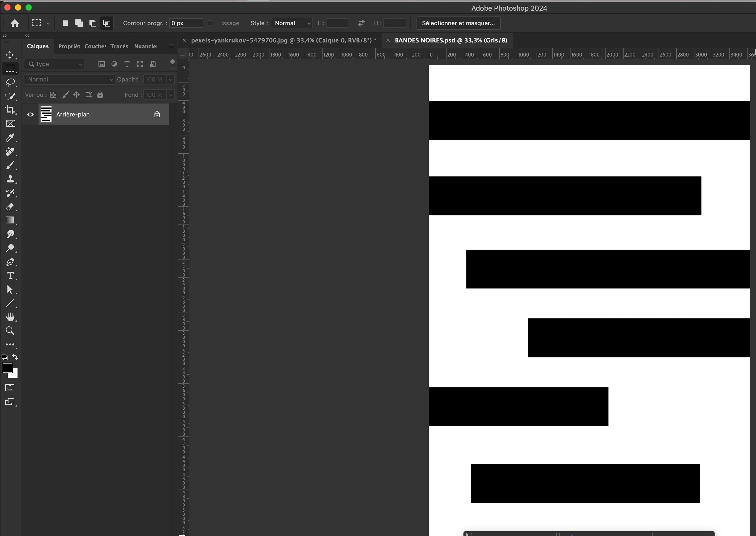The image size is (756, 536).
Task: Click the Contour progr. input field
Action: (186, 23)
